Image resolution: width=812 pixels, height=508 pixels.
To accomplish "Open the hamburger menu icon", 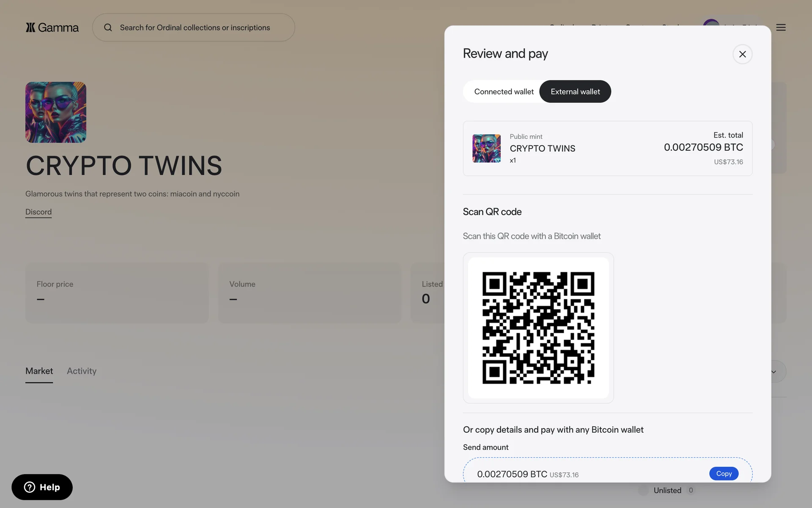I will (x=781, y=28).
